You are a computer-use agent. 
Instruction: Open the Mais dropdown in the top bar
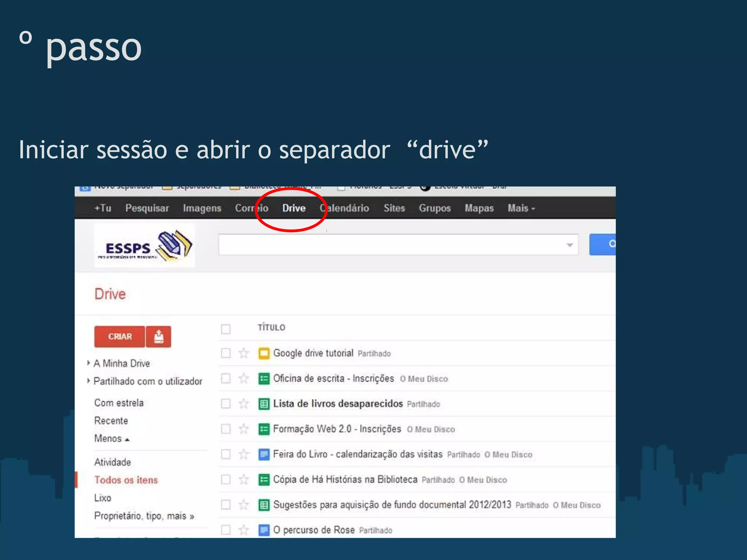point(521,208)
